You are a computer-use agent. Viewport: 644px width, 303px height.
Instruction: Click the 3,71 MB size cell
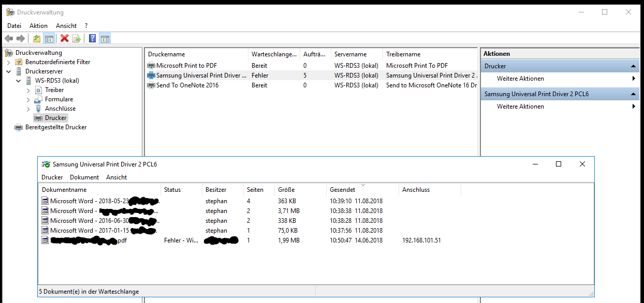[x=288, y=211]
